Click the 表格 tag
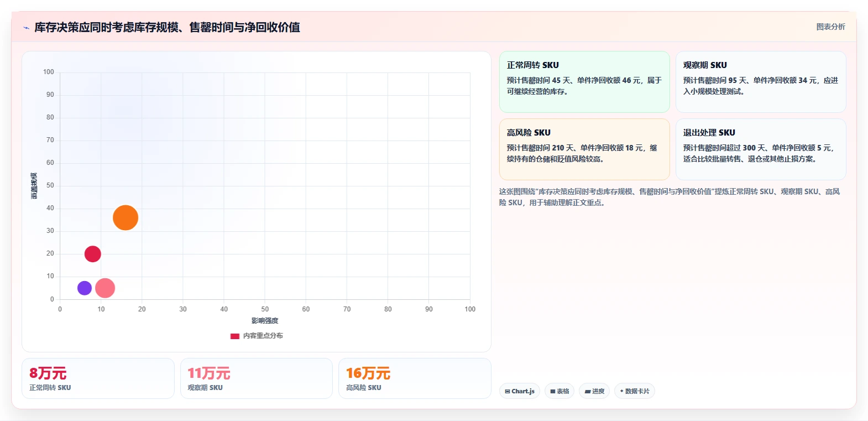Screen dimensions: 868x421 coord(560,391)
